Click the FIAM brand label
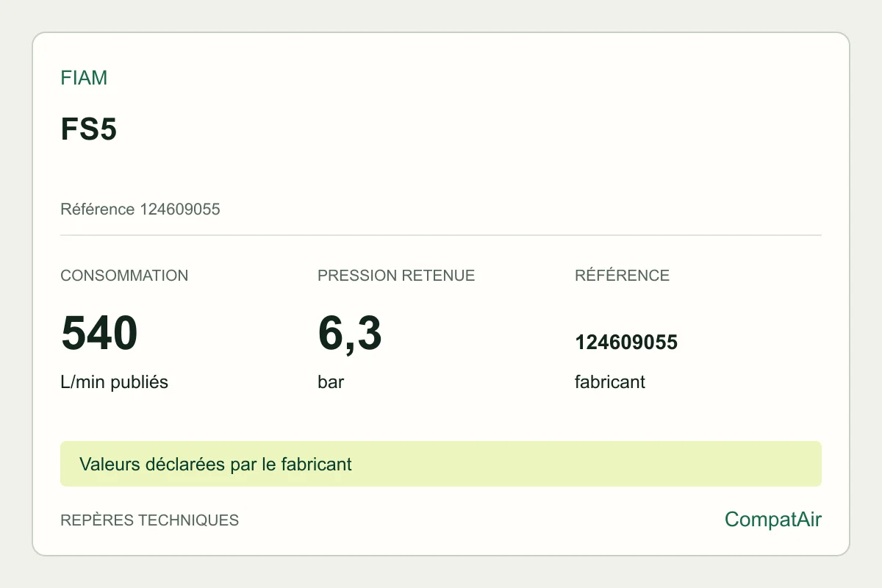882x588 pixels. (x=84, y=78)
